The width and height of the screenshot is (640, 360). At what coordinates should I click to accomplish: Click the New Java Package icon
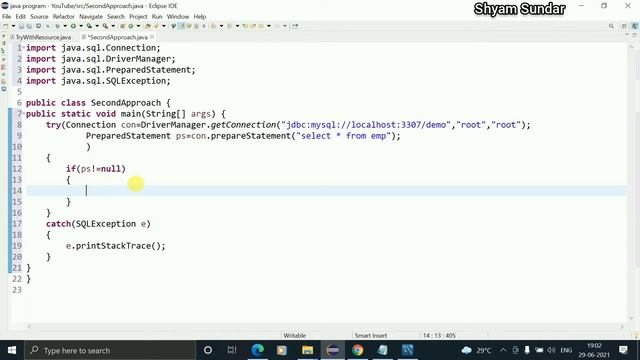coord(122,26)
